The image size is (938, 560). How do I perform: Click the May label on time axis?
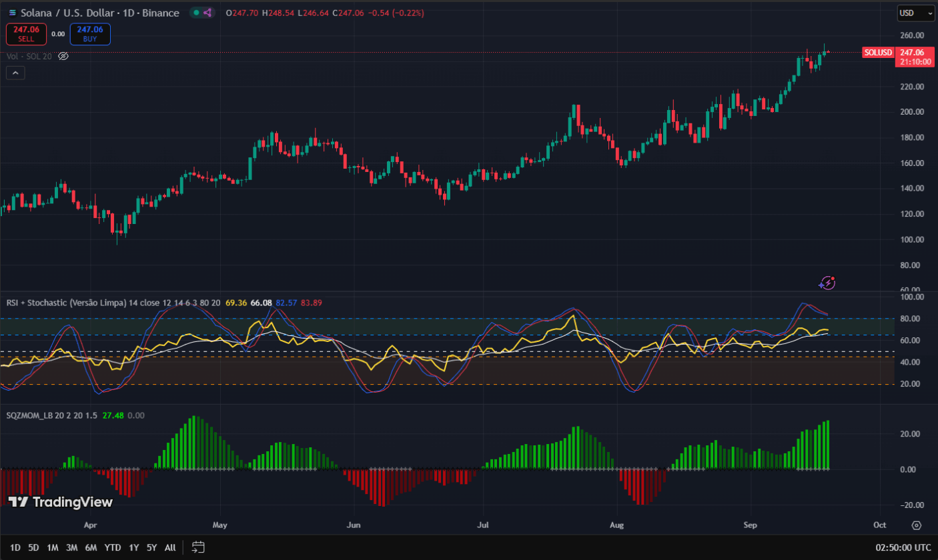pos(220,525)
